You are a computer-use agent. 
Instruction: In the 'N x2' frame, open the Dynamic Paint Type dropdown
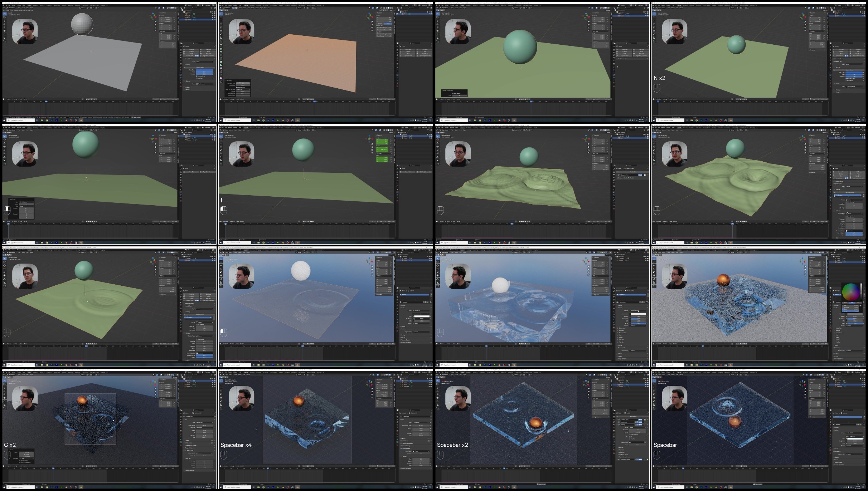(854, 64)
